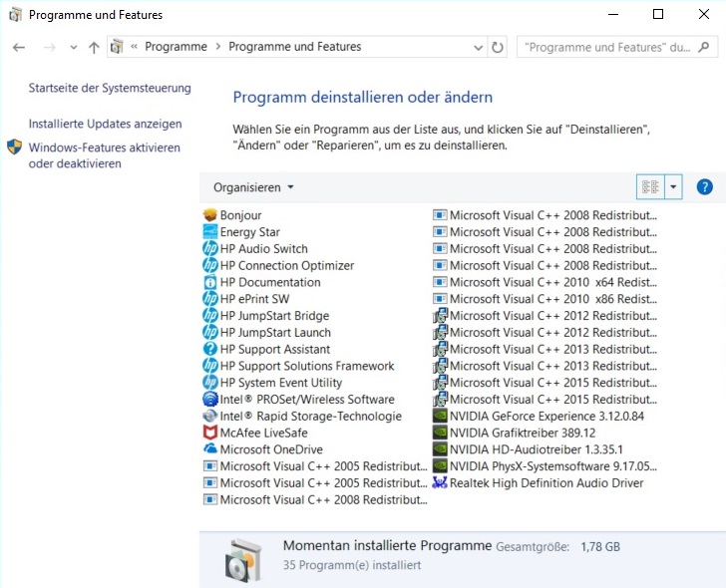Minimize the Programme und Features window
Viewport: 726px width, 588px height.
coord(613,14)
